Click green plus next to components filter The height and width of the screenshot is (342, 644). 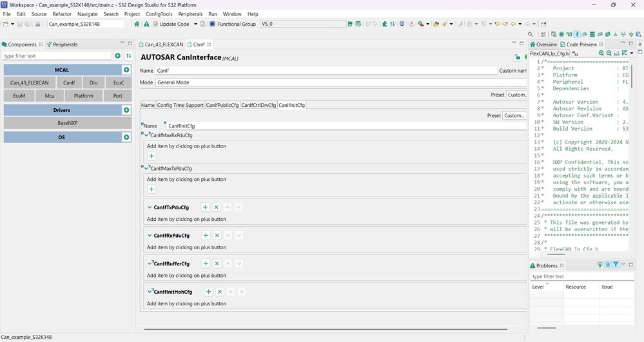point(118,56)
